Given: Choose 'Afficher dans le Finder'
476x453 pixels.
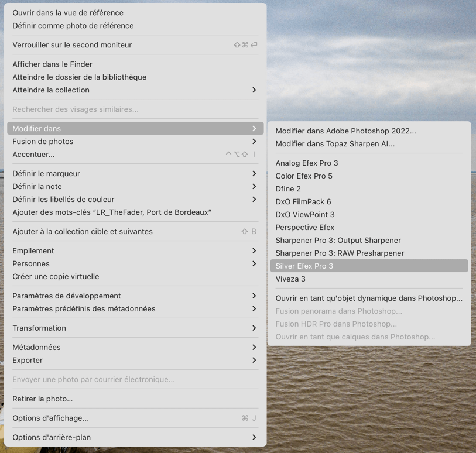Looking at the screenshot, I should [x=135, y=64].
